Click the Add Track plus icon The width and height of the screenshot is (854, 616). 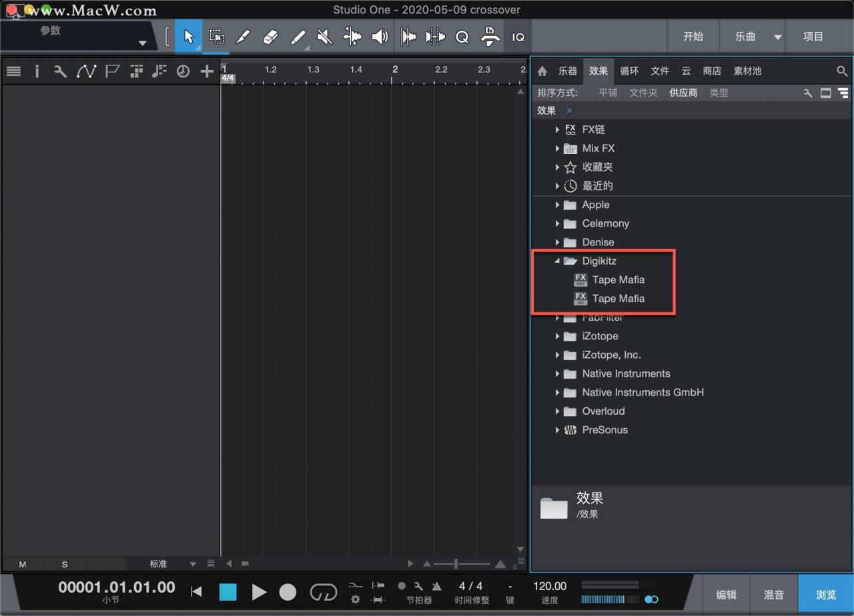[x=207, y=71]
